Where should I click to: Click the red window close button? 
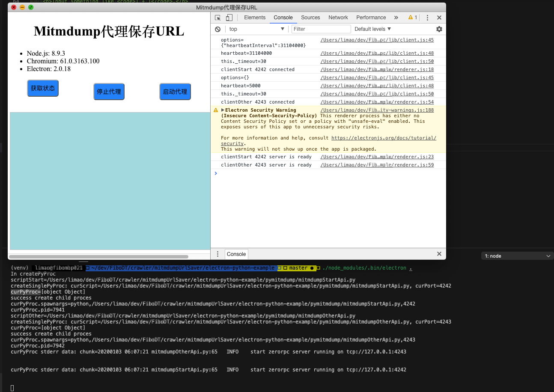tap(14, 7)
